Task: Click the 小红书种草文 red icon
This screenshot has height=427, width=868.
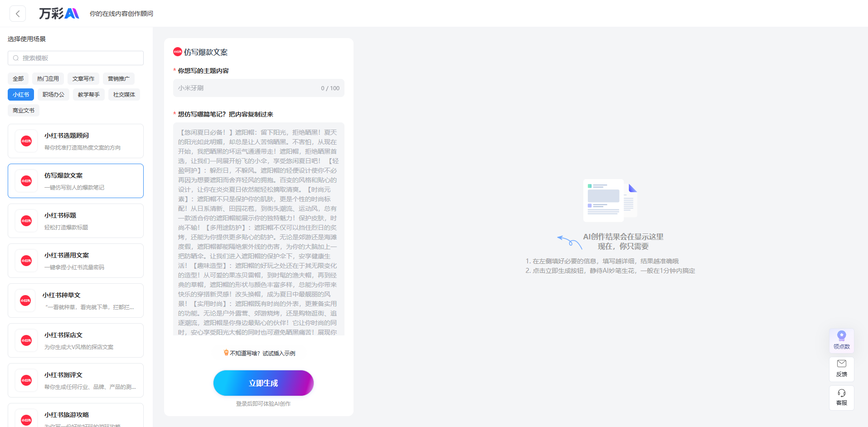Action: (x=25, y=301)
